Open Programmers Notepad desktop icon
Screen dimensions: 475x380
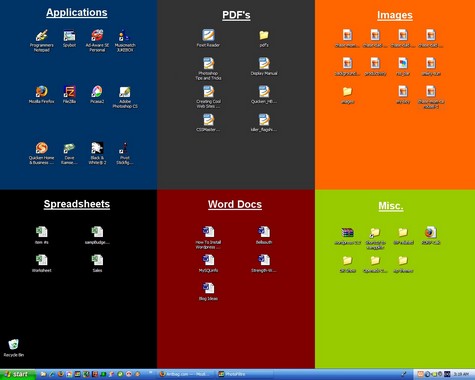(x=41, y=40)
